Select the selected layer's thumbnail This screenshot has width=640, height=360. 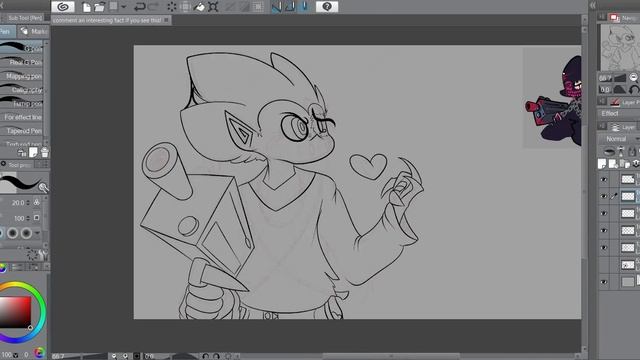click(x=628, y=196)
